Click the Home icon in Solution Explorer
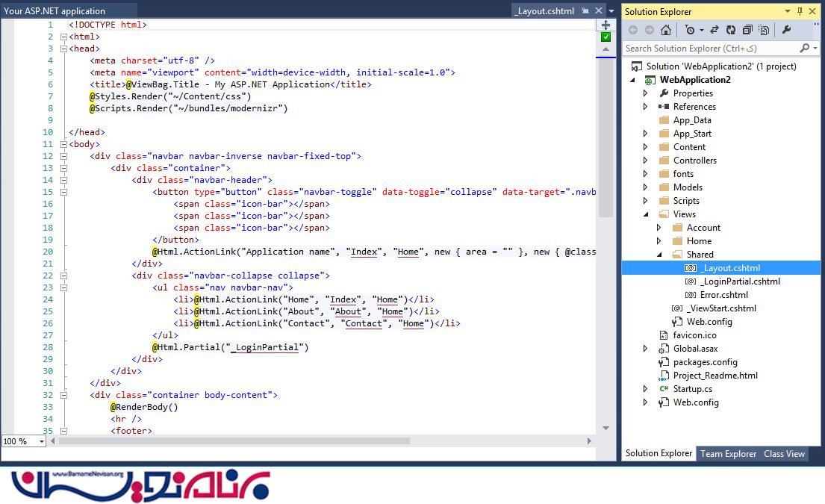This screenshot has height=504, width=825. click(x=666, y=30)
